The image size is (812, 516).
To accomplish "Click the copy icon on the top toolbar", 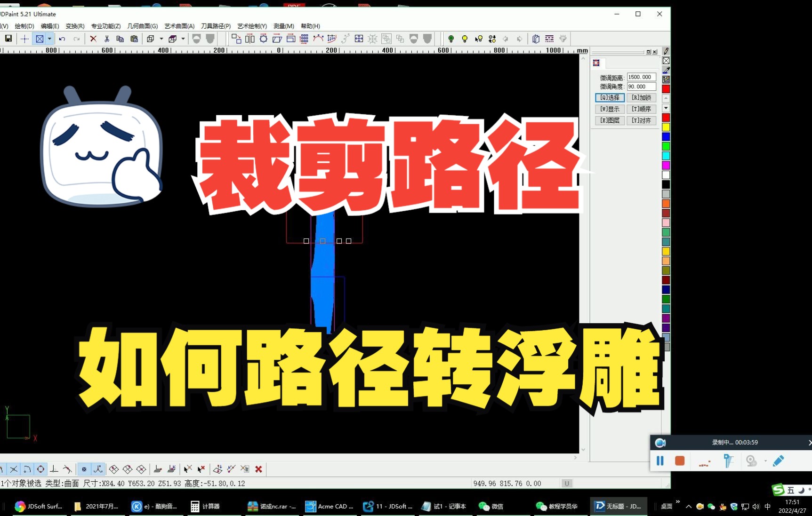I will (121, 39).
